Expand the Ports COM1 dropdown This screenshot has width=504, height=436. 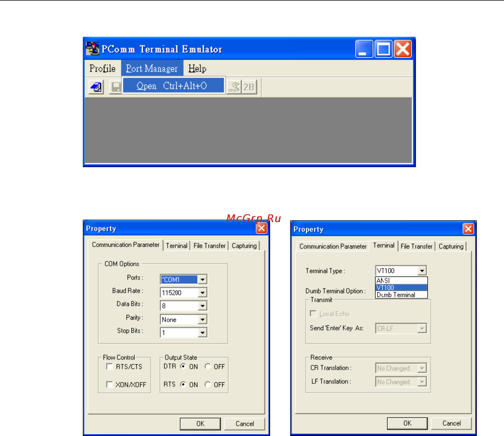click(203, 279)
